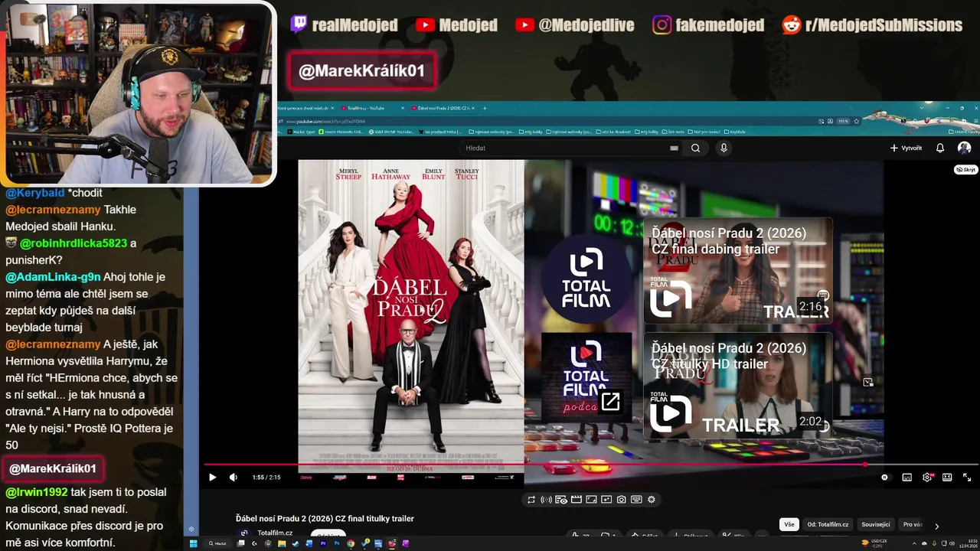Image resolution: width=980 pixels, height=551 pixels.
Task: Click the clapperboard icon in extension toolbar
Action: click(x=577, y=500)
